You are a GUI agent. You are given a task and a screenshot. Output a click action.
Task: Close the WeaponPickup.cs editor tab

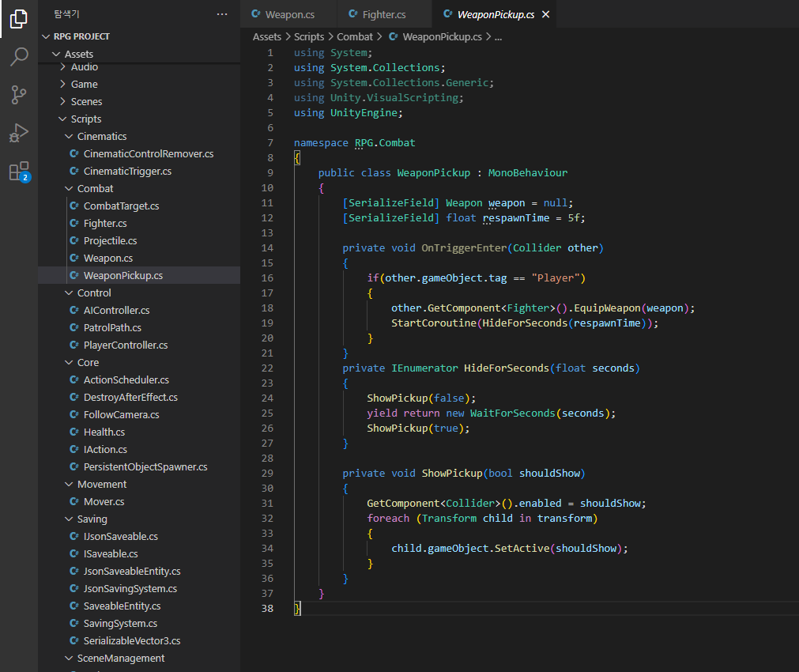pos(545,14)
